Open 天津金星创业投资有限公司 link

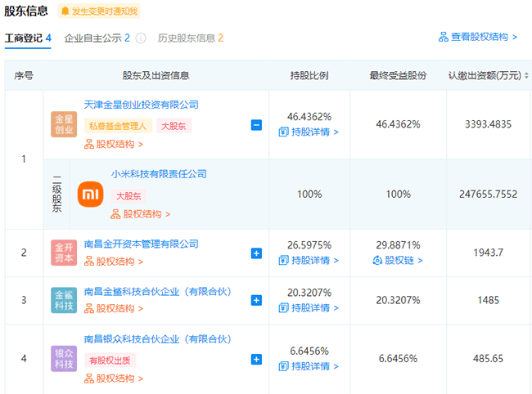(x=141, y=105)
